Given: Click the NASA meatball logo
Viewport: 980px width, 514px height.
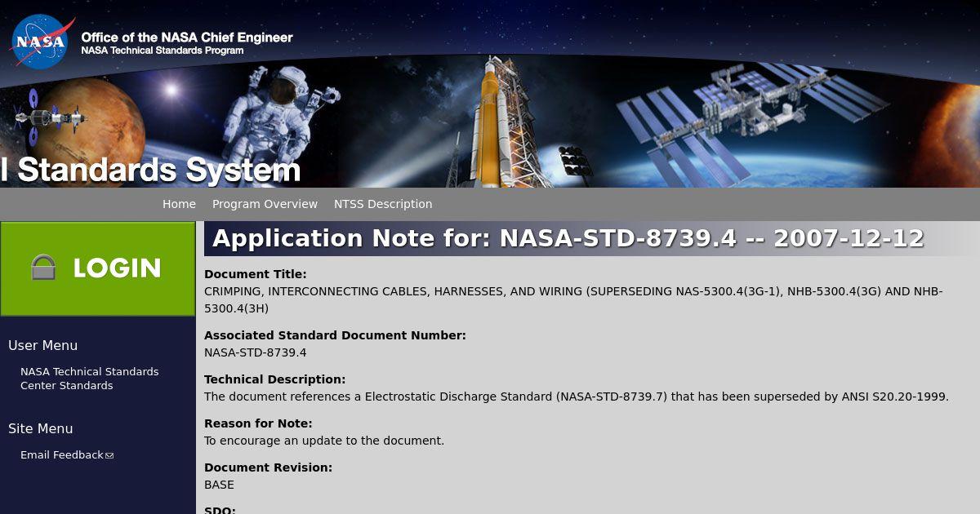Looking at the screenshot, I should point(42,41).
